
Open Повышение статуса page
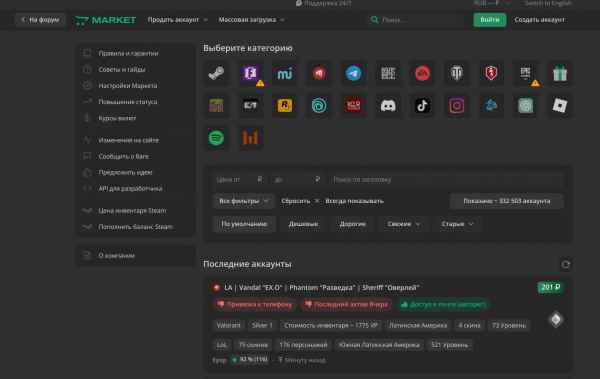tap(135, 102)
